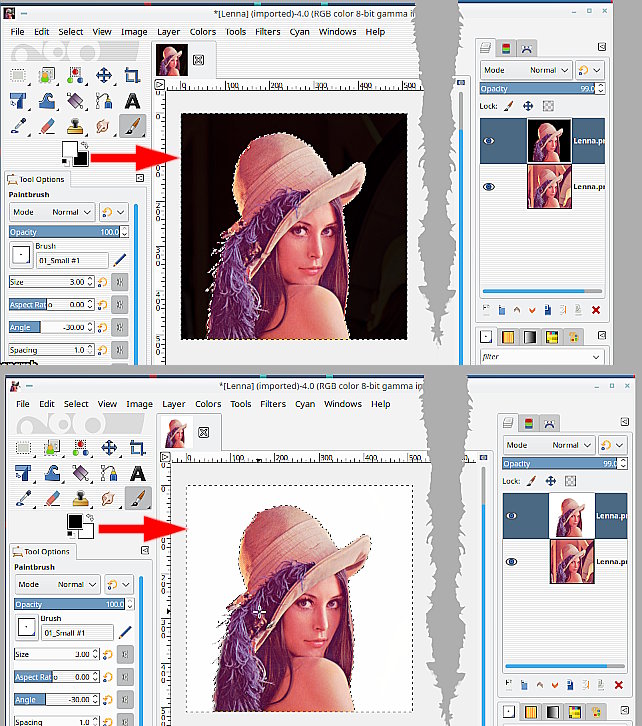Choose Warp Transform tool in white-background window
642x726 pixels.
(52, 473)
